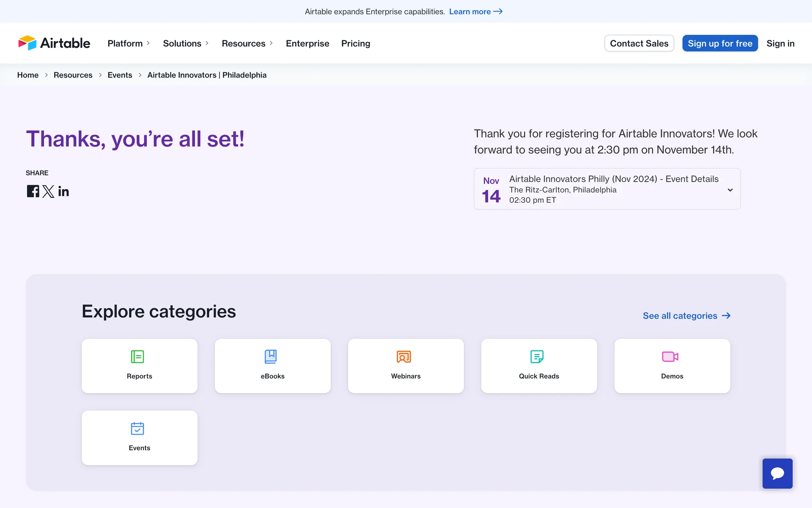Image resolution: width=812 pixels, height=508 pixels.
Task: Open the Reports category card
Action: 140,366
